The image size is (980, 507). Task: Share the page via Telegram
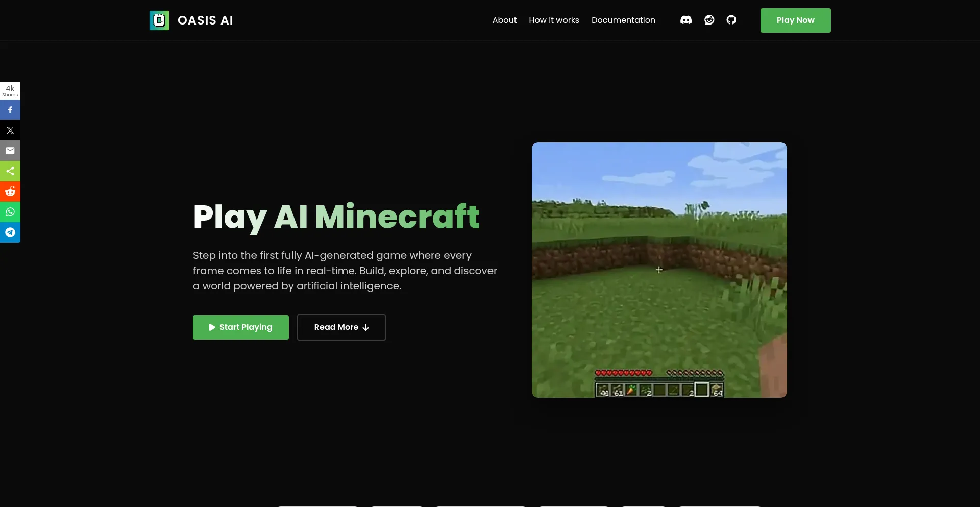click(x=10, y=232)
